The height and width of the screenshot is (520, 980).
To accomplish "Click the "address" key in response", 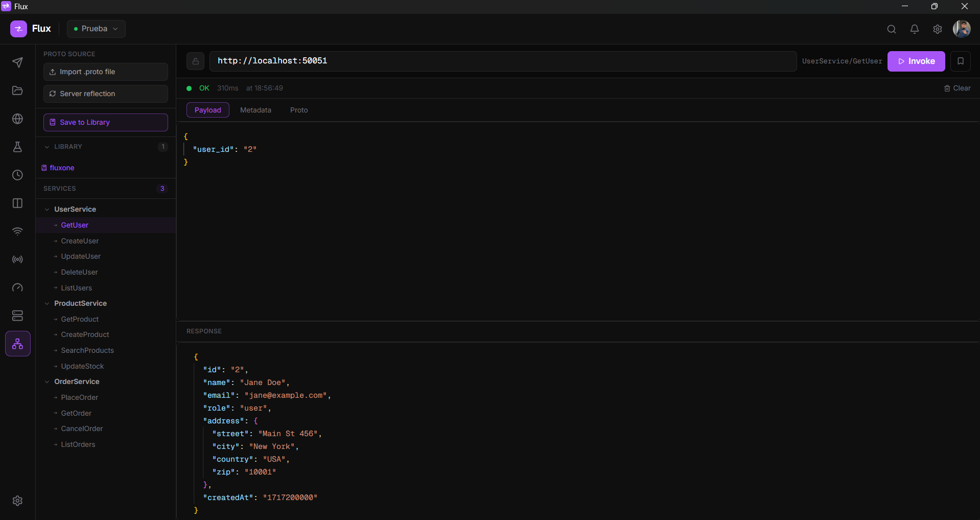I will point(223,421).
